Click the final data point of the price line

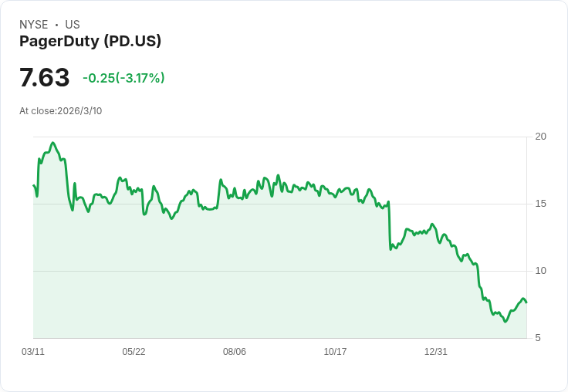pos(526,302)
